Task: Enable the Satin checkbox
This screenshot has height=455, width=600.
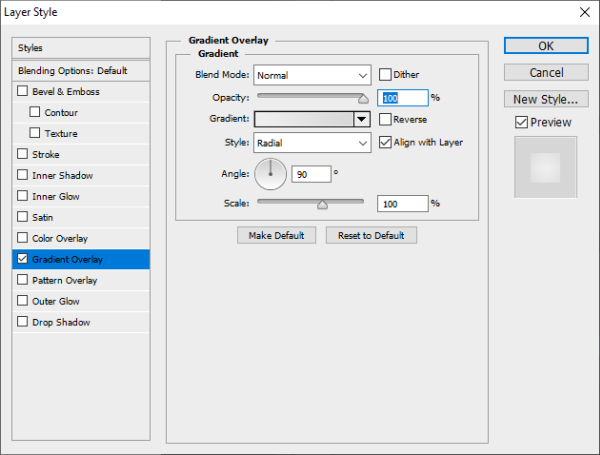Action: [x=23, y=217]
